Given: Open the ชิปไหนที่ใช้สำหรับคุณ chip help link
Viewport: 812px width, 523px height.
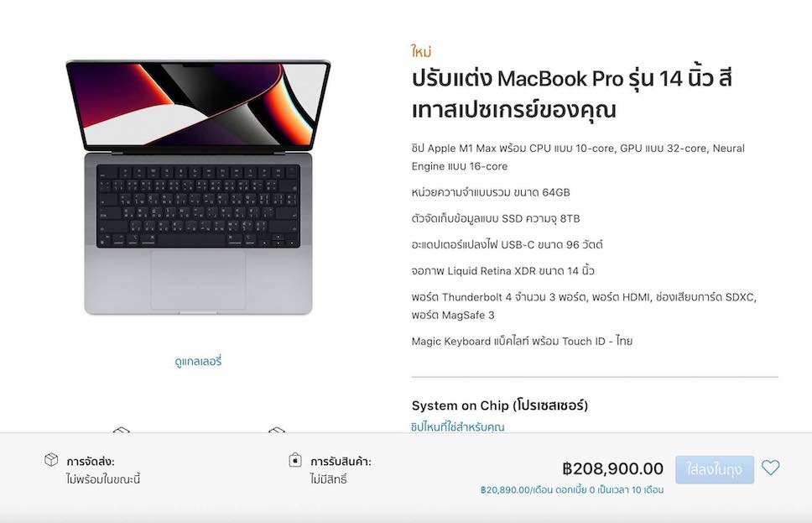Looking at the screenshot, I should tap(458, 426).
